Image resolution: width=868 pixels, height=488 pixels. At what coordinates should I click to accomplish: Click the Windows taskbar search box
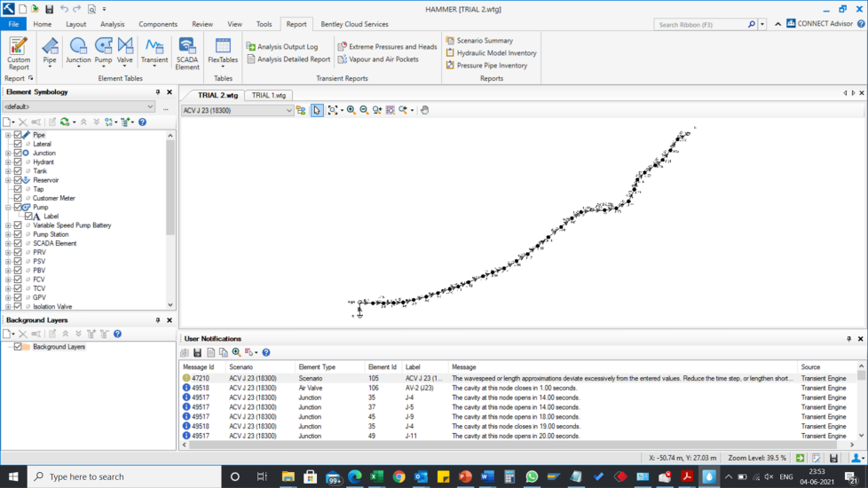tap(126, 476)
